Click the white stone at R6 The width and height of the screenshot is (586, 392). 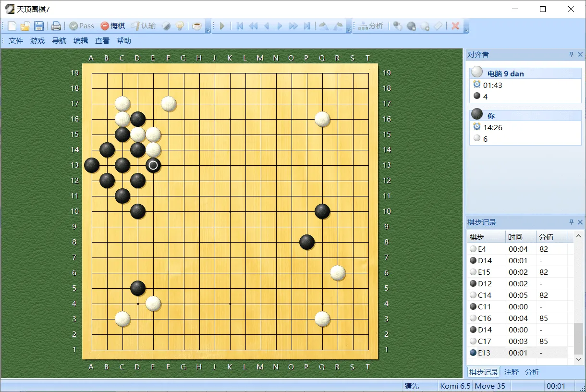[x=338, y=273]
